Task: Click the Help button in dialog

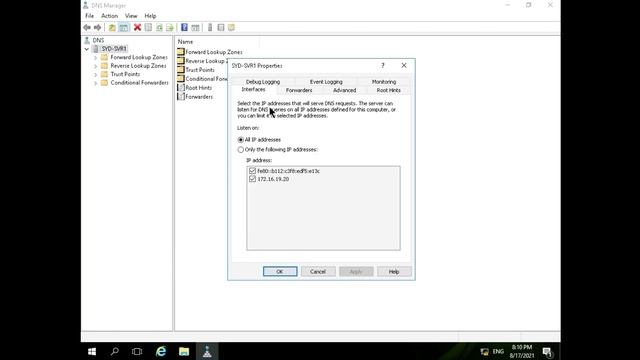Action: click(394, 271)
